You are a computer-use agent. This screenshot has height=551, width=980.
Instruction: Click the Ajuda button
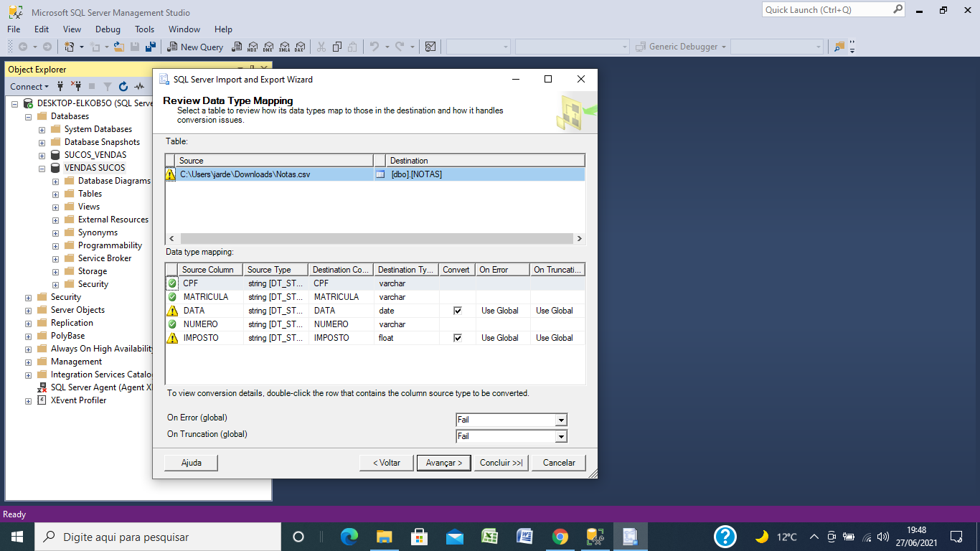[192, 463]
